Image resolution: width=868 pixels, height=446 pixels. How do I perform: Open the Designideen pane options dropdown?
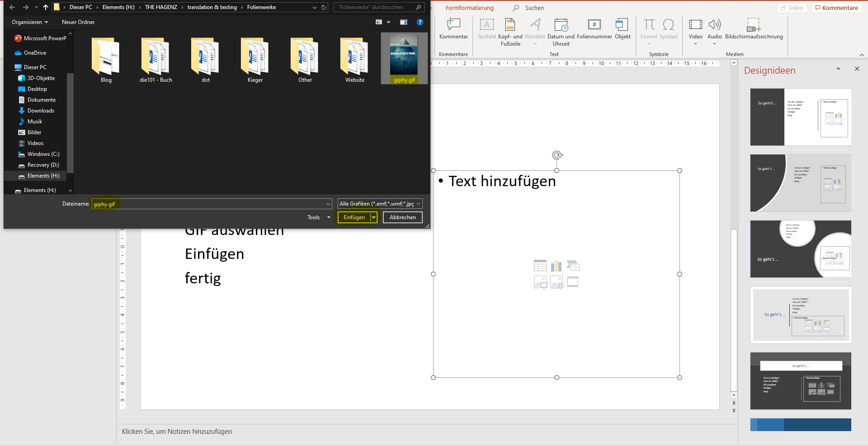[x=838, y=69]
